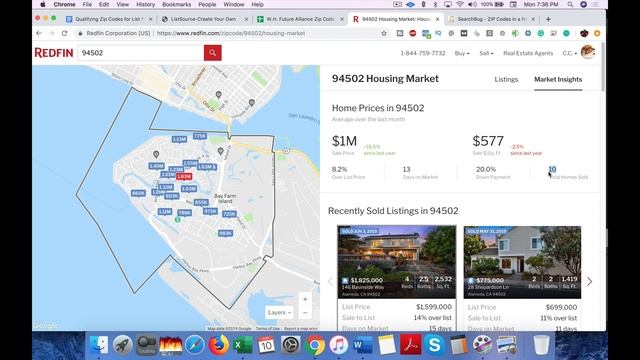Go back with Chrome's back arrow

39,33
